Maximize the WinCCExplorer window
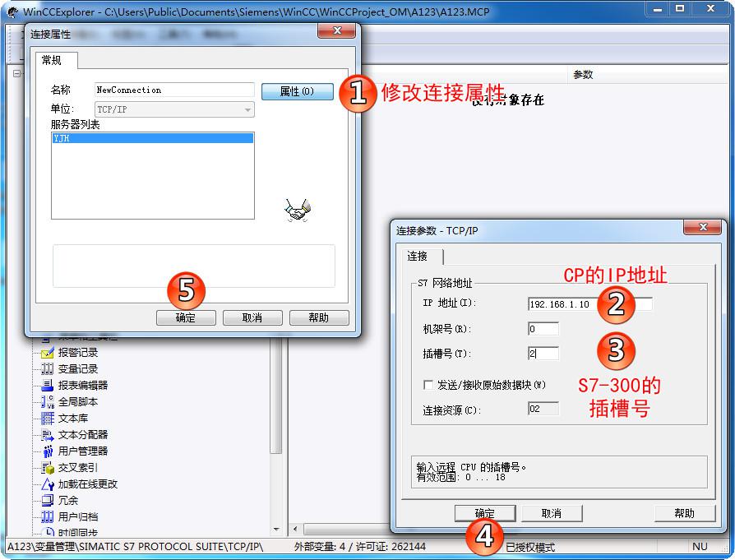Viewport: 735px width, 560px height. pyautogui.click(x=680, y=8)
